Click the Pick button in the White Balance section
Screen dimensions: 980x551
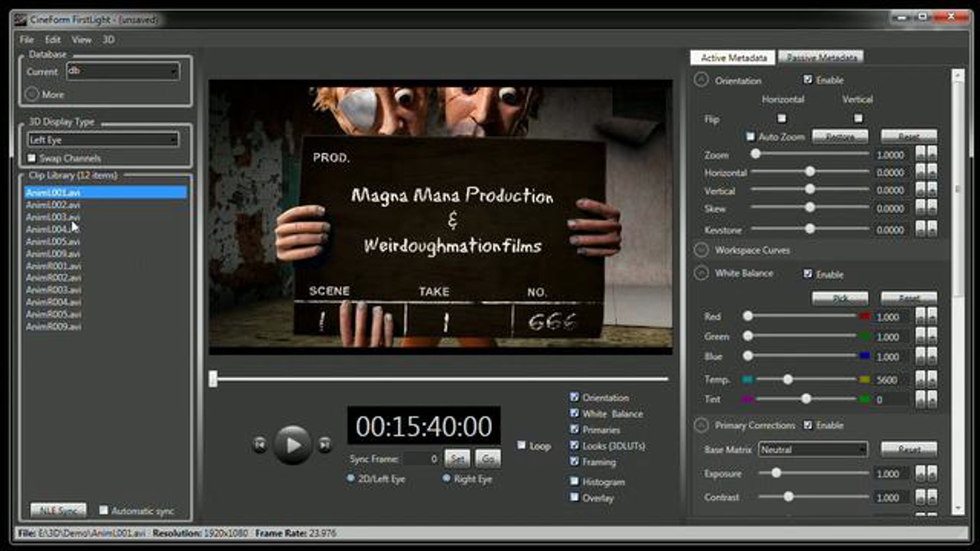(x=840, y=298)
